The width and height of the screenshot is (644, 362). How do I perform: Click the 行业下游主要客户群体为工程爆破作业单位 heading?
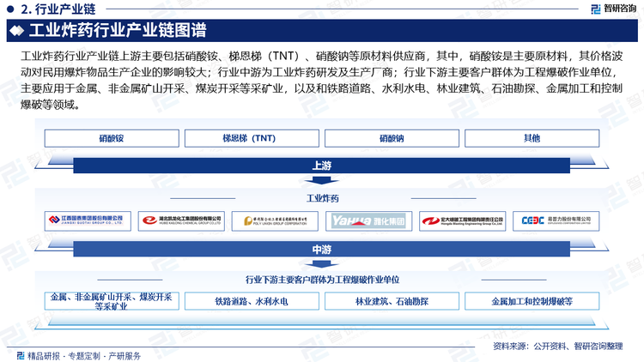(x=322, y=280)
